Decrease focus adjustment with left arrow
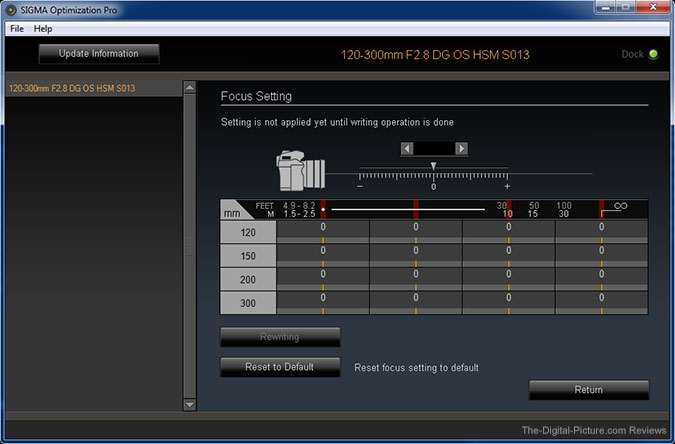Viewport: 675px width, 444px height. [x=407, y=149]
